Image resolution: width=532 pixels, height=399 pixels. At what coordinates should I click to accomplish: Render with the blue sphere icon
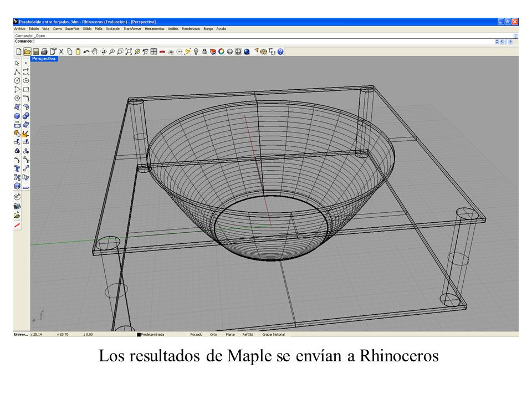pyautogui.click(x=247, y=52)
